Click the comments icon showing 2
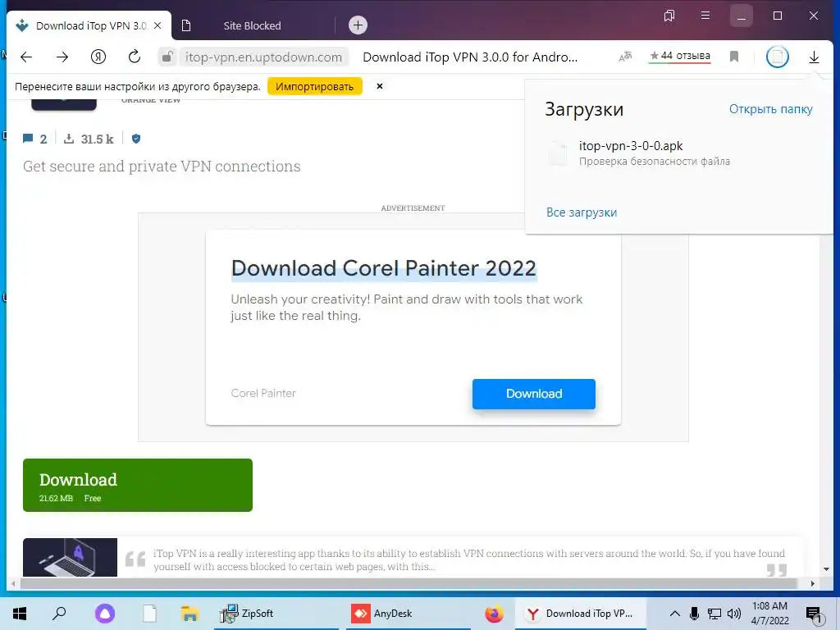 point(34,139)
